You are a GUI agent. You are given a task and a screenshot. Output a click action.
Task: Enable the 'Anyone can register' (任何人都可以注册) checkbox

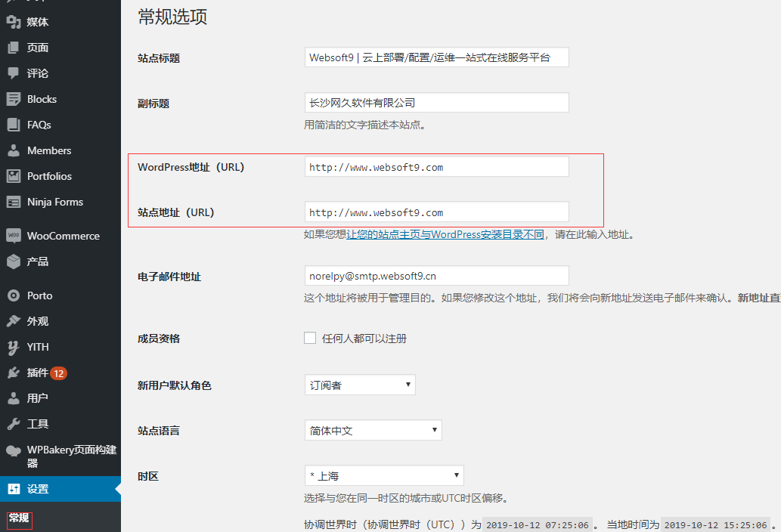tap(310, 338)
